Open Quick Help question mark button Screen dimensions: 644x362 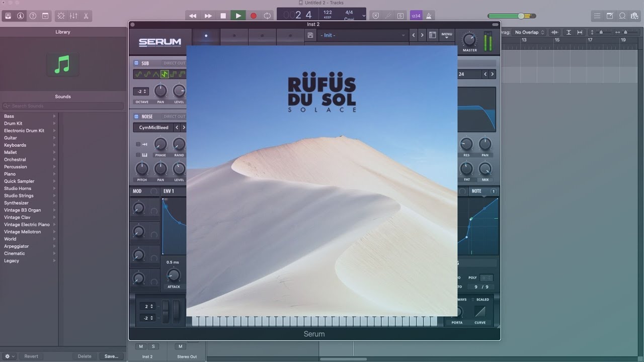tap(33, 16)
